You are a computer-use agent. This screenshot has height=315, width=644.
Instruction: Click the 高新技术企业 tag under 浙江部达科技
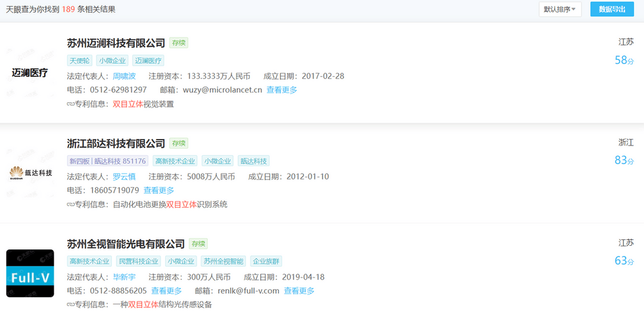pos(175,161)
